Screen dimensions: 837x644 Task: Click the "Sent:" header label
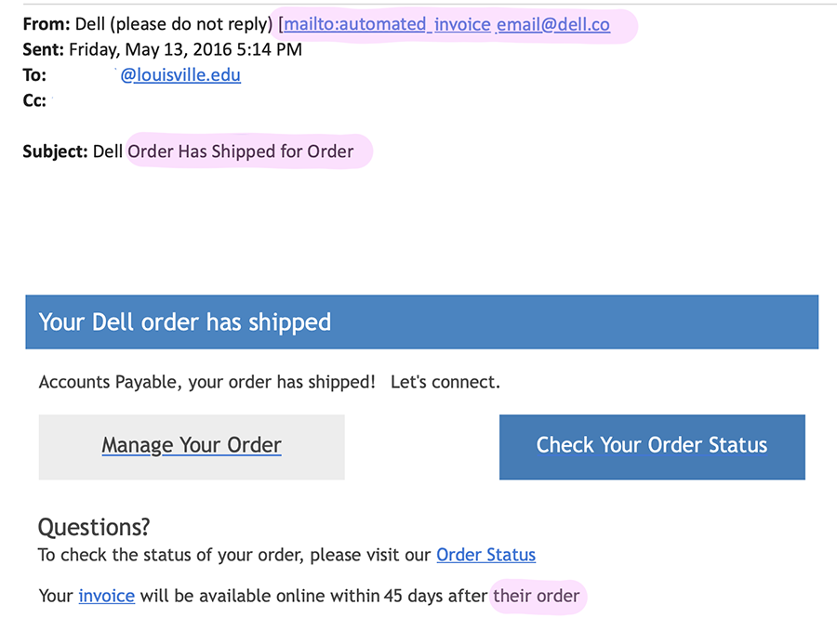pyautogui.click(x=44, y=50)
